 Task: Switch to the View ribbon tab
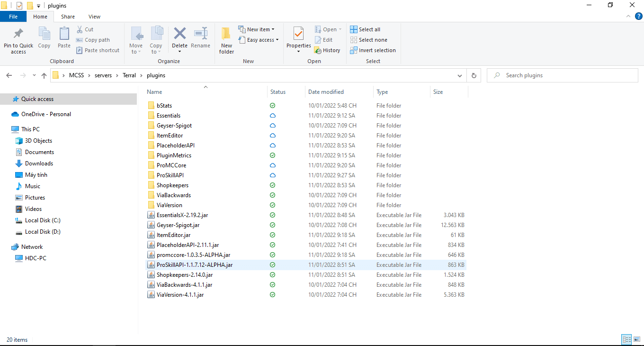tap(94, 17)
